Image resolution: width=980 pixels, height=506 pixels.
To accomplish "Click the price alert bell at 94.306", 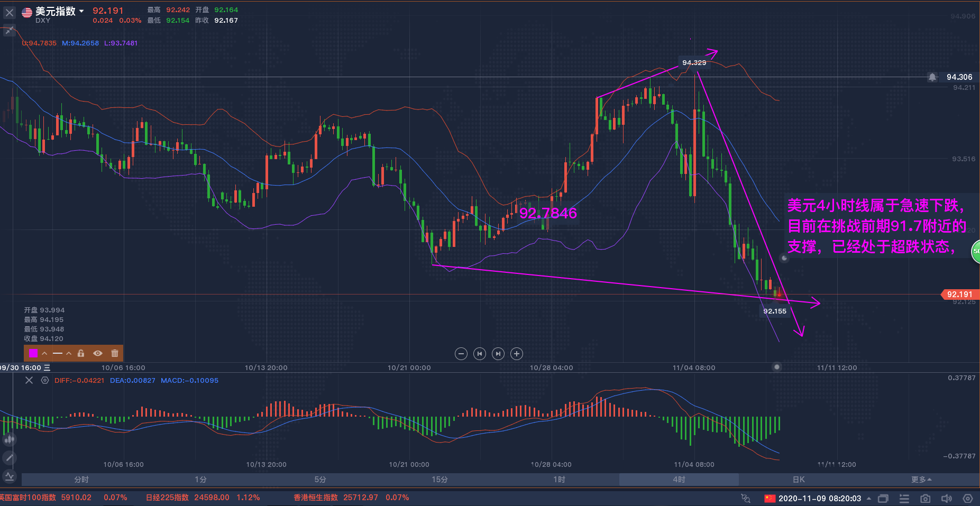I will point(932,77).
